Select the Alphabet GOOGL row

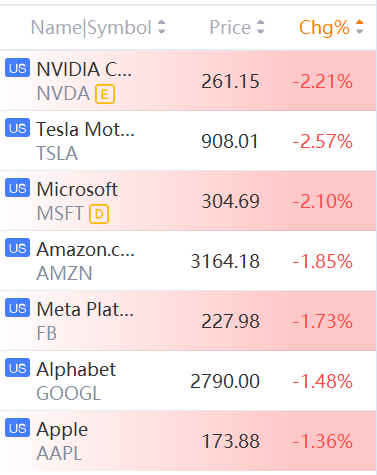[188, 381]
